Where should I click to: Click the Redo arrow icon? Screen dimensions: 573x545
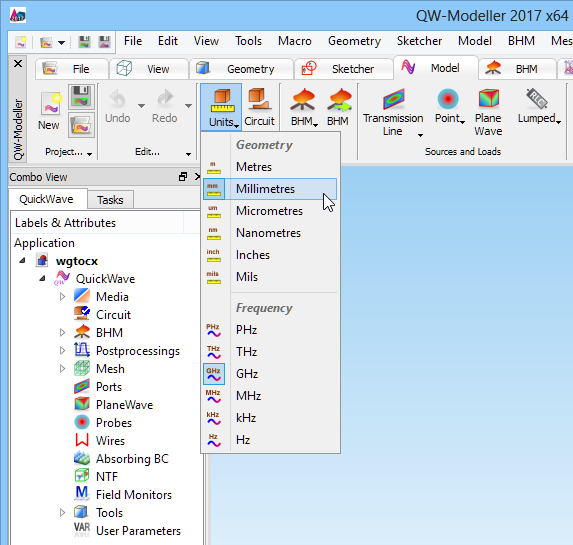coord(165,99)
